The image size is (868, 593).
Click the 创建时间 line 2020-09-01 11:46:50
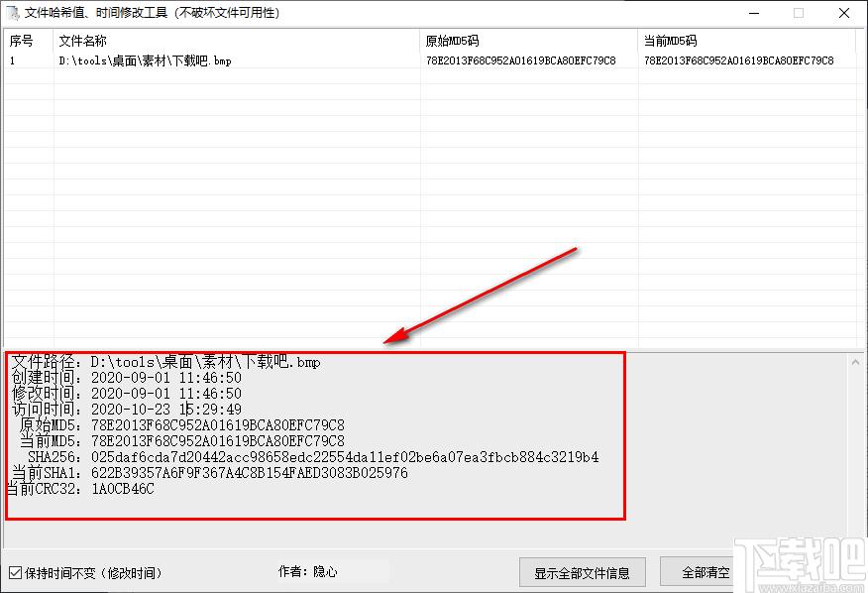[x=126, y=378]
